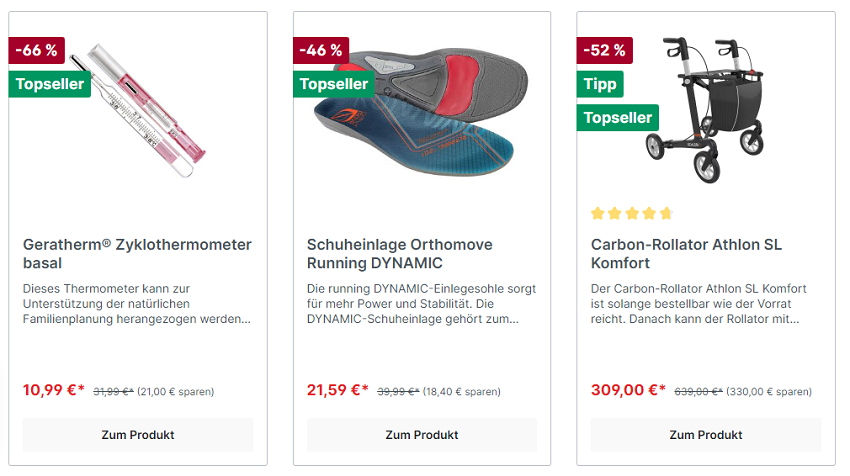Click the Tipp badge on the rollator

tap(600, 84)
